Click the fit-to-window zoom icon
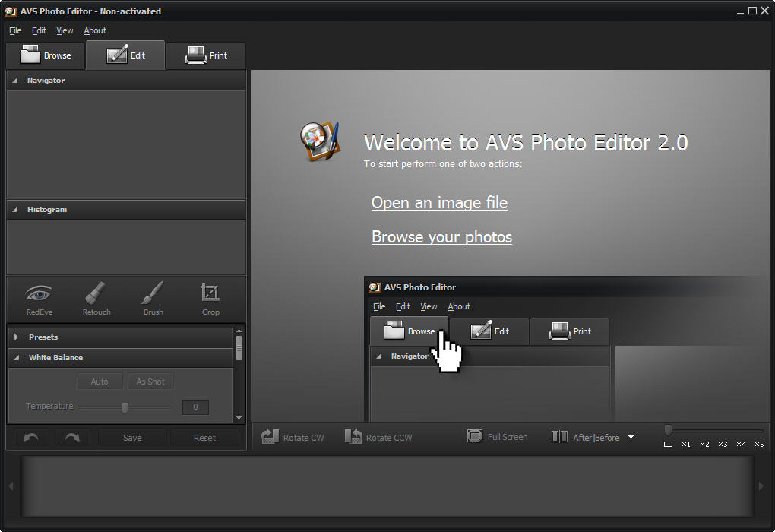 (x=668, y=444)
